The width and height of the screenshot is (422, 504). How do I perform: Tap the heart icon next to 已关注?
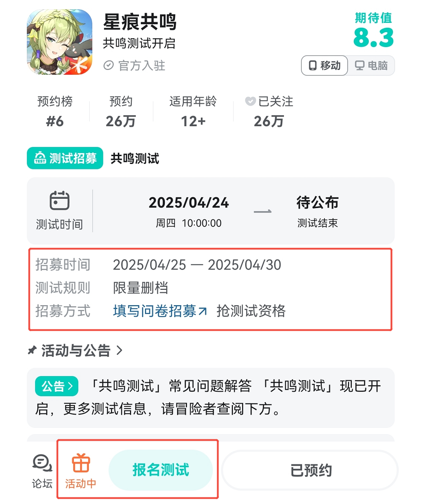point(250,101)
